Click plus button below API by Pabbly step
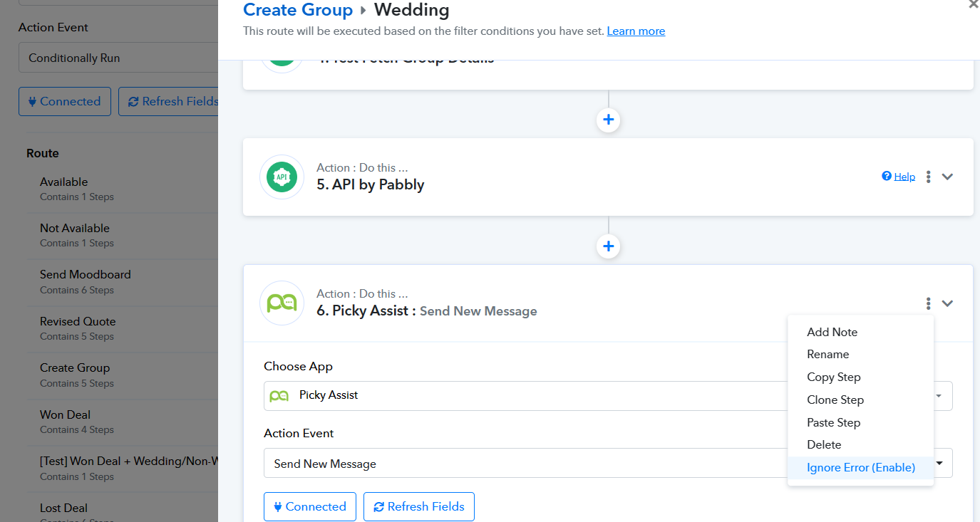Image resolution: width=980 pixels, height=522 pixels. [x=608, y=246]
